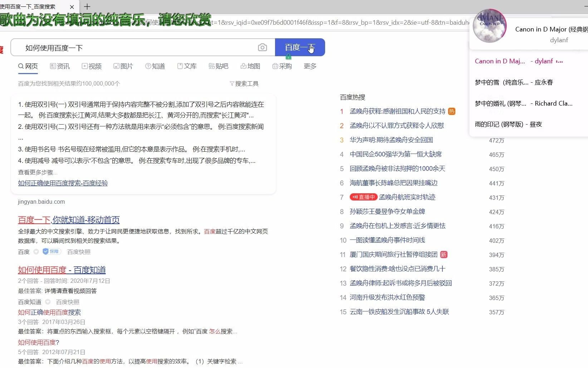
Task: Play 梦中的婚礼 (钢琴) - Richard Clayderman from playlist
Action: 524,103
